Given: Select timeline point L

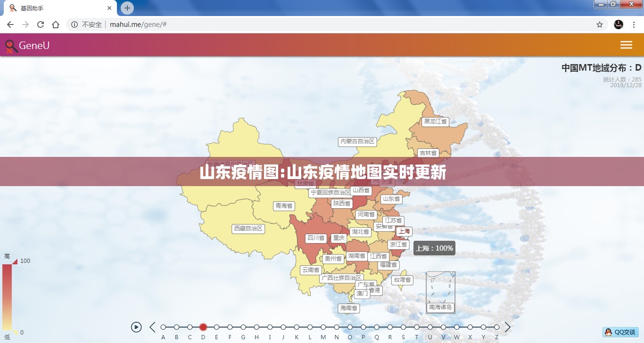Looking at the screenshot, I should tap(310, 327).
